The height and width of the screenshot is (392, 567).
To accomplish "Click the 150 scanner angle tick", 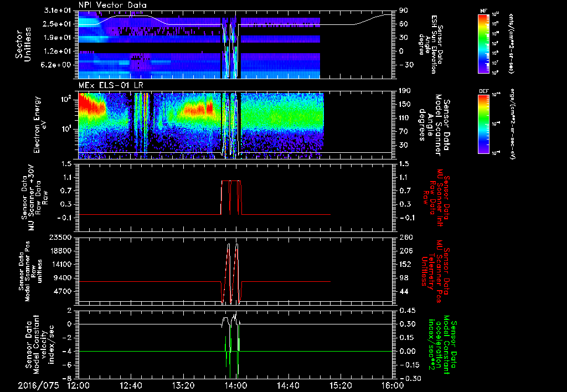I will [x=406, y=105].
